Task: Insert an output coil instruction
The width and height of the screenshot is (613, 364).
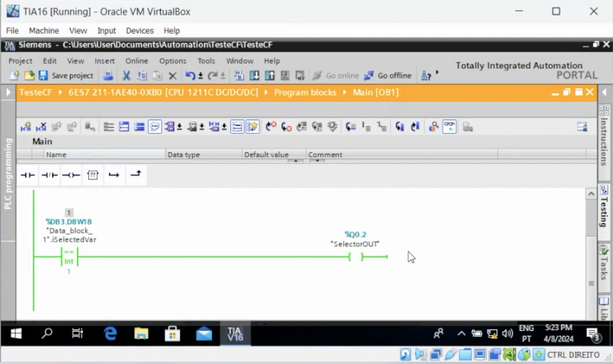Action: pyautogui.click(x=71, y=175)
